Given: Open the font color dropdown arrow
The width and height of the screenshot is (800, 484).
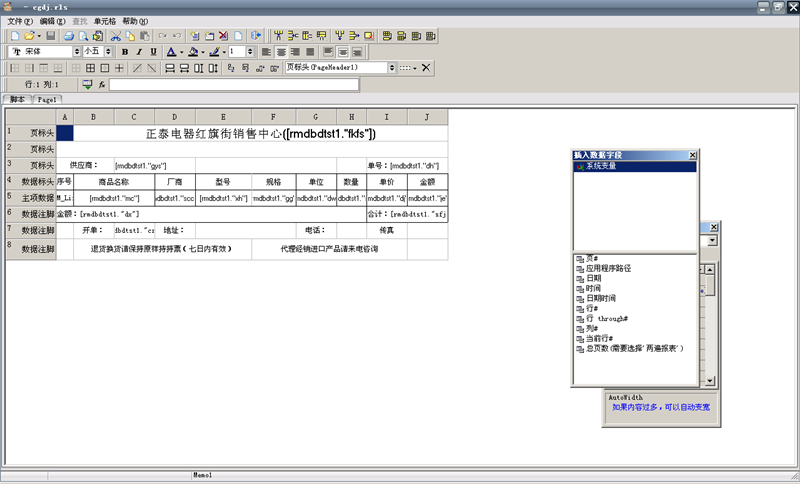Looking at the screenshot, I should coord(181,52).
